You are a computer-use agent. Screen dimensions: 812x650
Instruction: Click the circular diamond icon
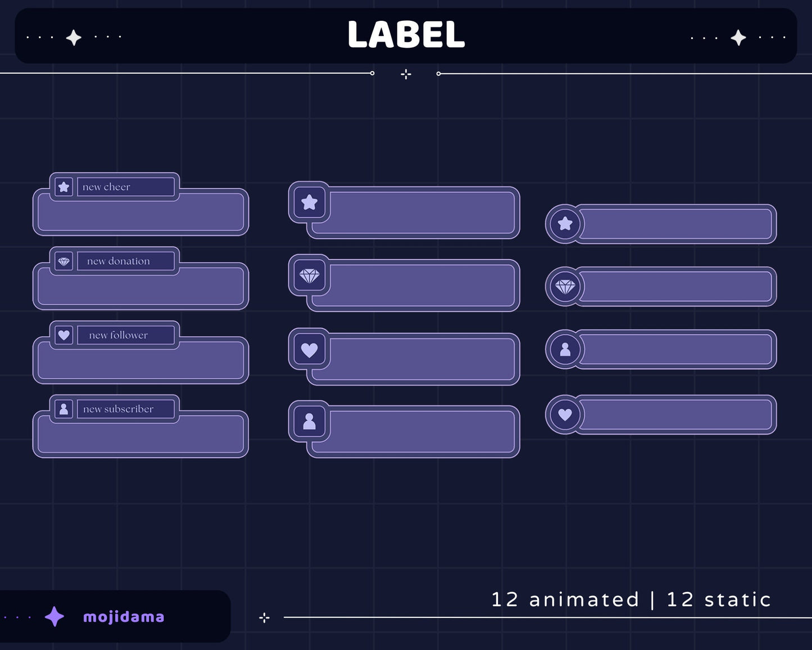(565, 287)
